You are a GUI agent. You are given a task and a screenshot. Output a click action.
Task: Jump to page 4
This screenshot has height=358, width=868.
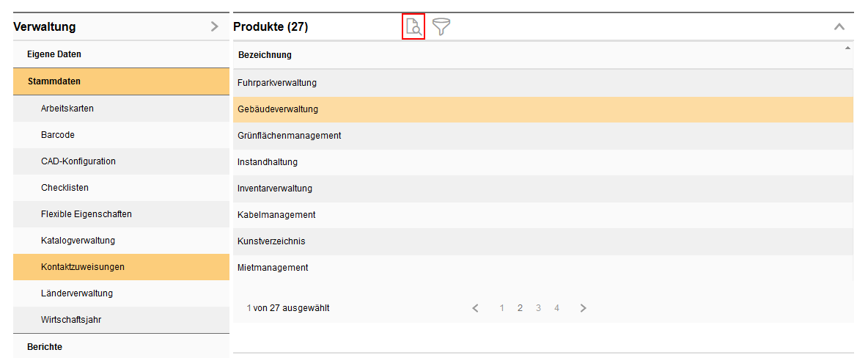click(556, 308)
